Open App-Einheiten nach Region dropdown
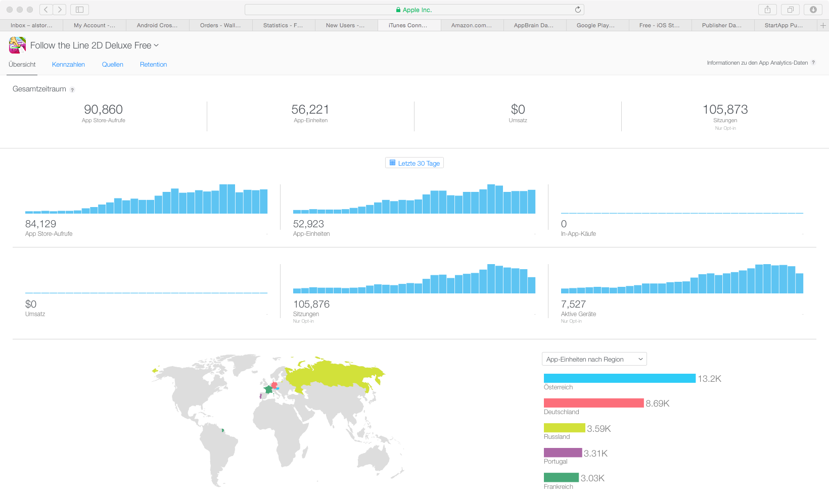Viewport: 829px width, 504px height. pyautogui.click(x=594, y=359)
